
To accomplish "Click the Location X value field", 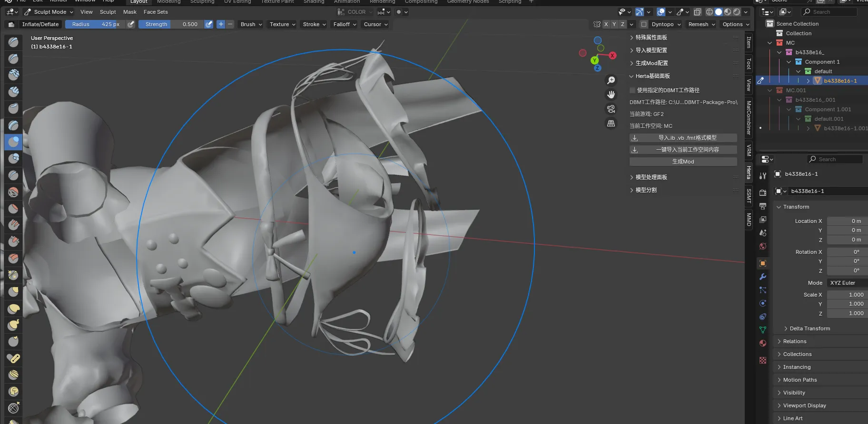I will pyautogui.click(x=847, y=221).
